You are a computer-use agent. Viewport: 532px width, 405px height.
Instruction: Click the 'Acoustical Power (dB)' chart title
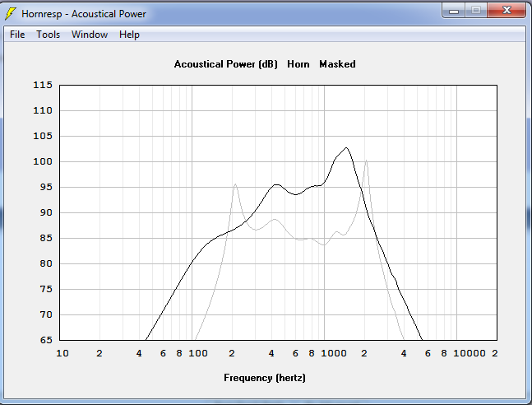tap(226, 64)
